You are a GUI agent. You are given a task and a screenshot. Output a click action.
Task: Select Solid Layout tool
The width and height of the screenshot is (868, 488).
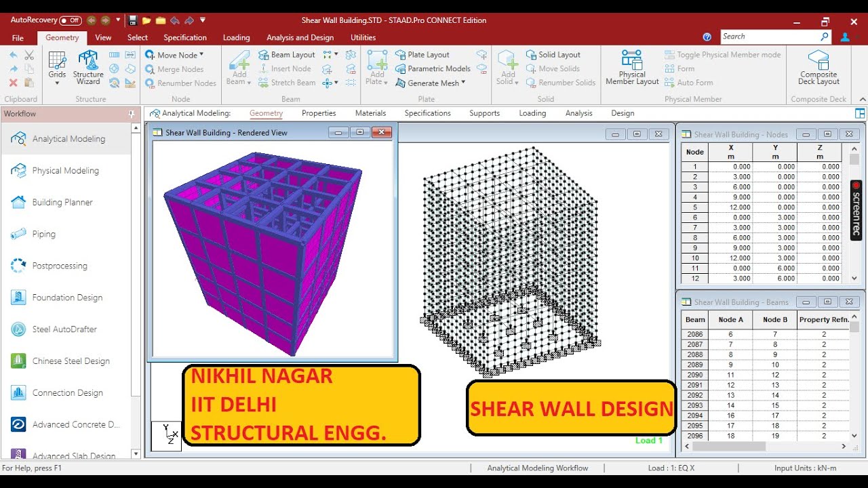[553, 55]
